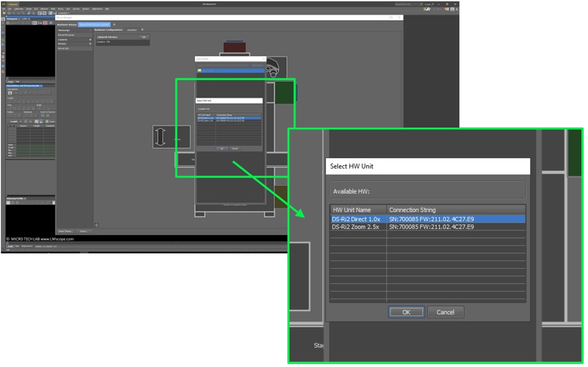
Task: Select a radius measurement tool
Action: (10, 115)
